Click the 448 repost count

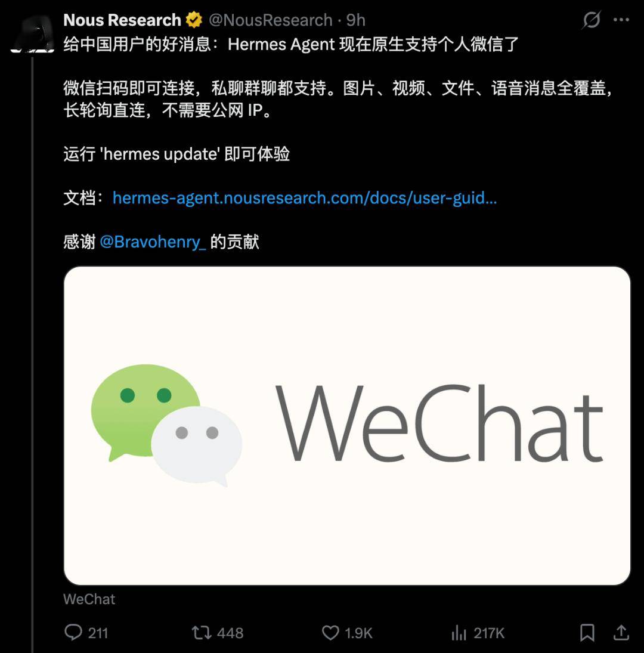click(x=230, y=633)
